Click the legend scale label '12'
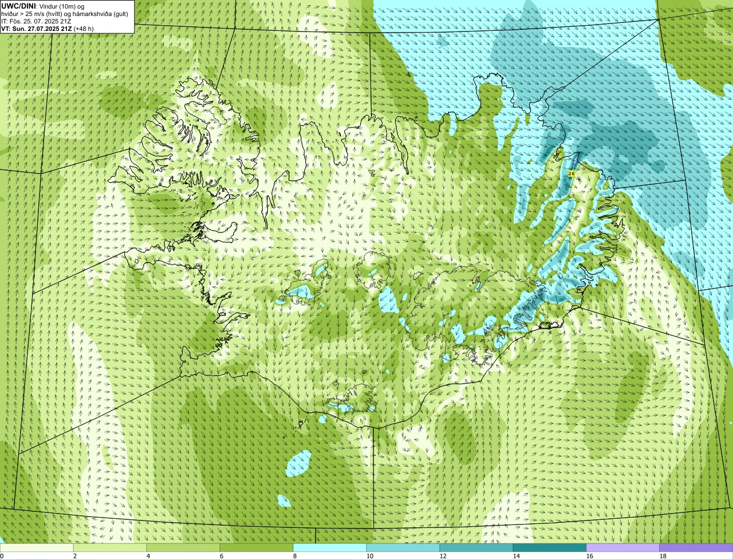Screen dimensions: 733x560 pyautogui.click(x=443, y=556)
